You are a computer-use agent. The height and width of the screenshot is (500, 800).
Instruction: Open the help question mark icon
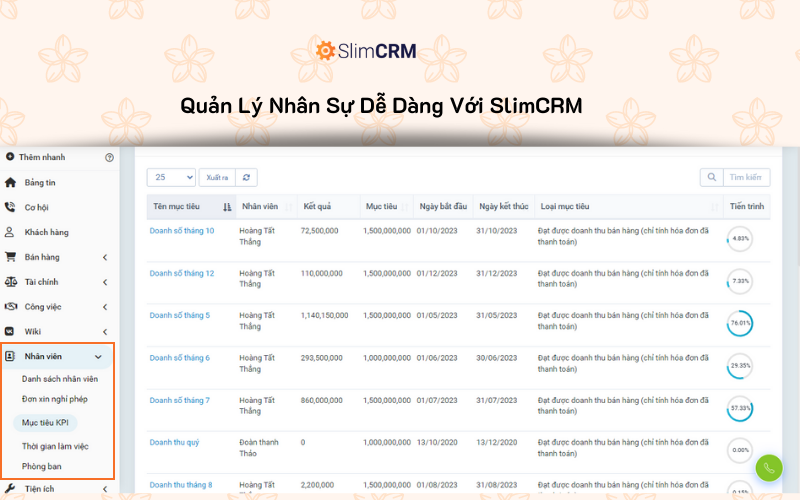click(x=109, y=158)
